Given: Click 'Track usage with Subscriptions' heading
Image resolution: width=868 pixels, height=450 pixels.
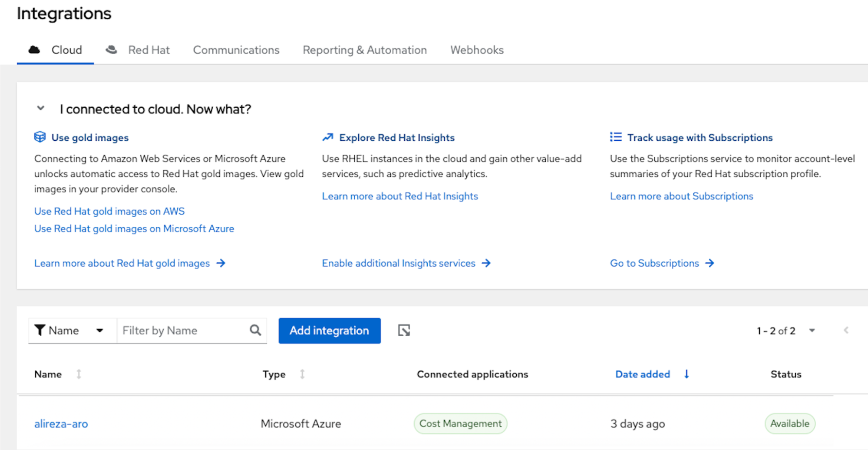Looking at the screenshot, I should [700, 138].
